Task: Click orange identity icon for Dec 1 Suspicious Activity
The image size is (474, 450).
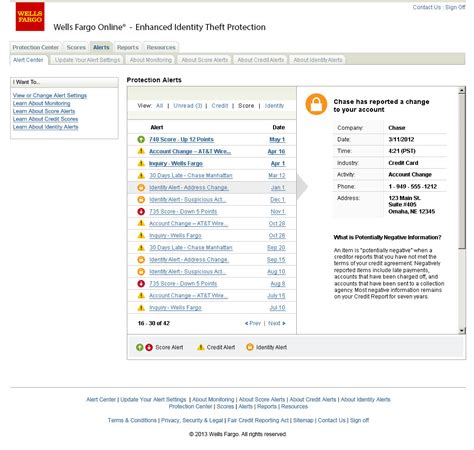Action: click(141, 199)
